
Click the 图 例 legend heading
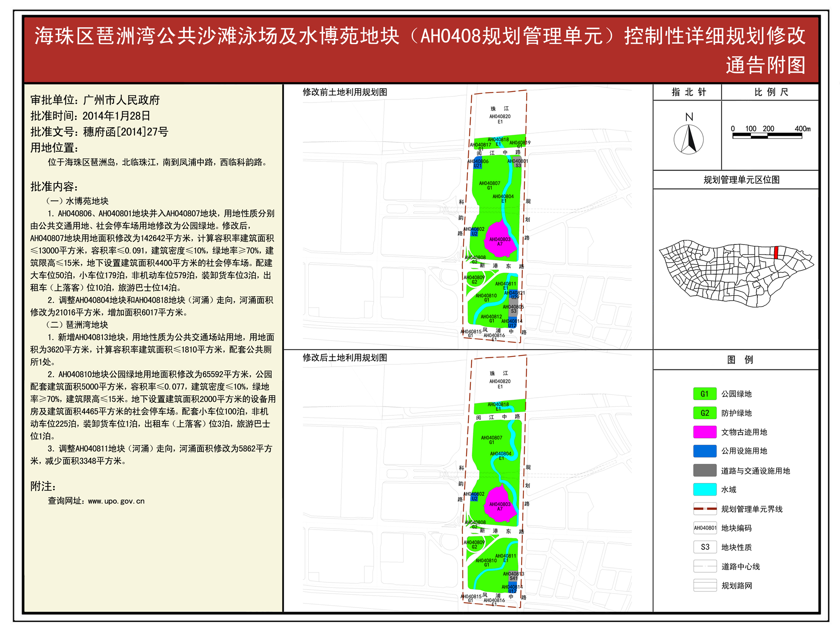(740, 360)
